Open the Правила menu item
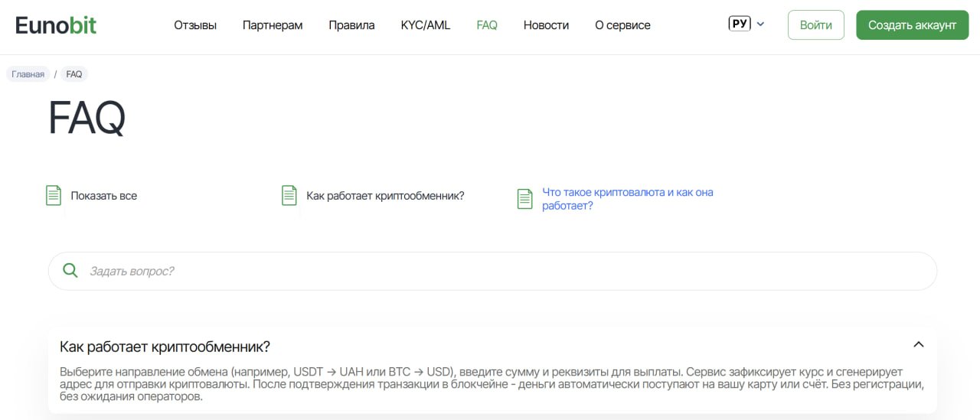The image size is (980, 420). click(351, 25)
